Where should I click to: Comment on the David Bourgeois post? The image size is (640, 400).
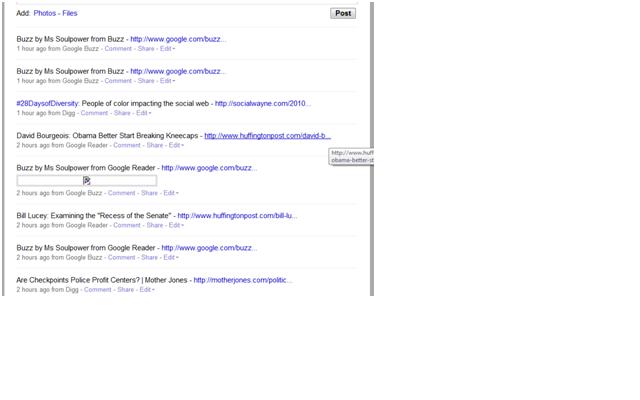pos(127,146)
